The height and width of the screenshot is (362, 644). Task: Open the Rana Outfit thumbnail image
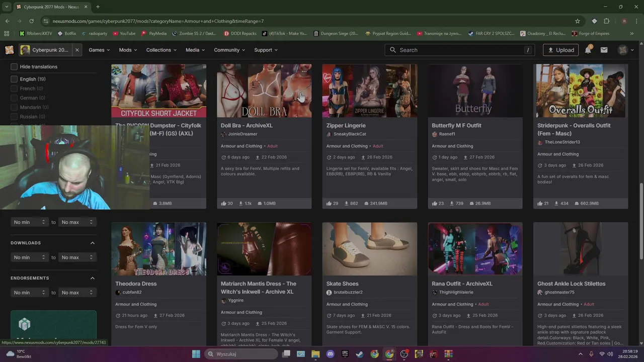click(x=475, y=249)
